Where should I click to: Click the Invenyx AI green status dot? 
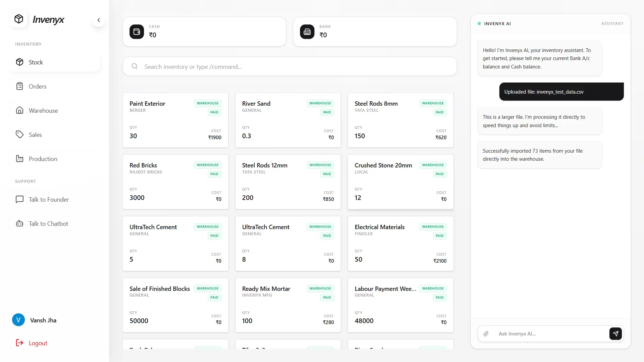[479, 23]
